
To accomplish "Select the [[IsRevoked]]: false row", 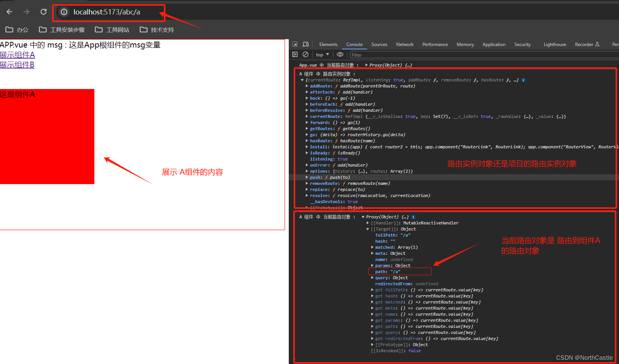I will [x=396, y=351].
